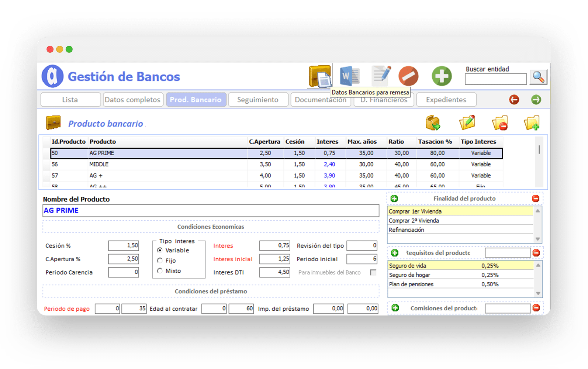Select the AG + product row
This screenshot has height=369, width=588.
point(276,176)
